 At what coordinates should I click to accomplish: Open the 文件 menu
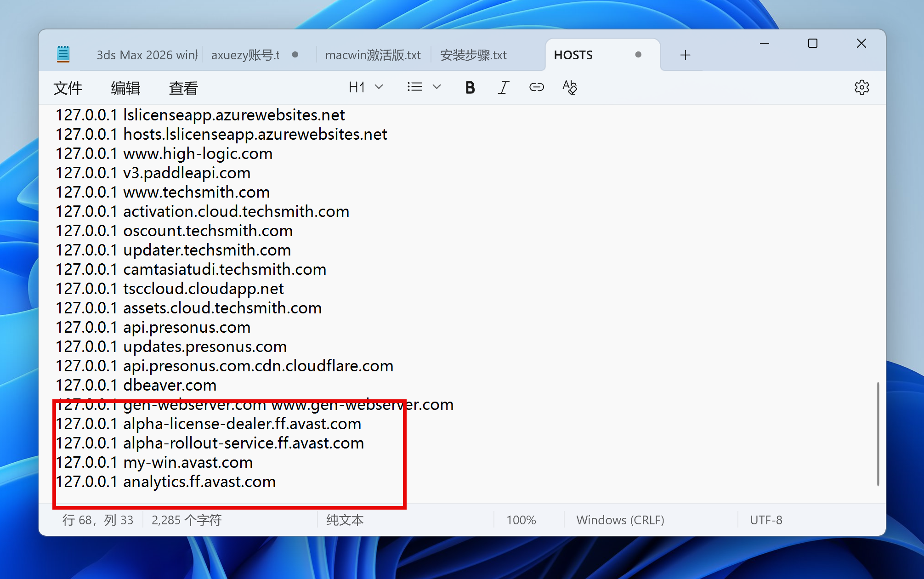click(x=68, y=88)
